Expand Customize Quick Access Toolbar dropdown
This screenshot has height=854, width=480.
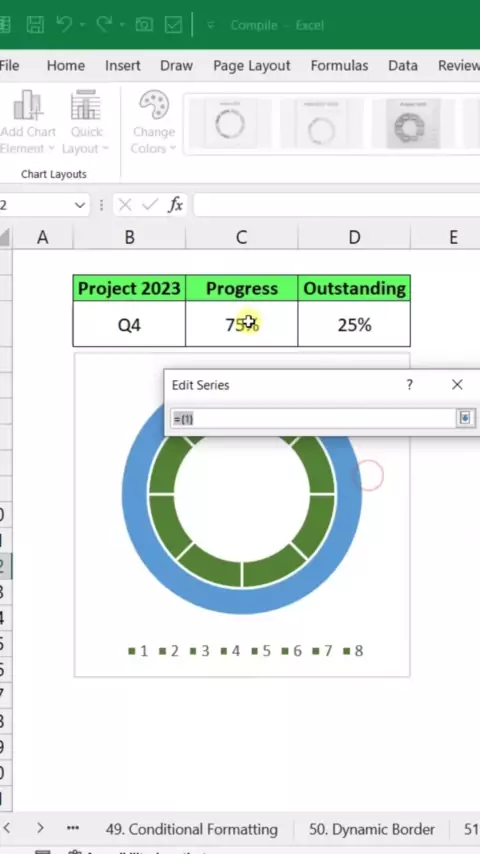tap(211, 25)
